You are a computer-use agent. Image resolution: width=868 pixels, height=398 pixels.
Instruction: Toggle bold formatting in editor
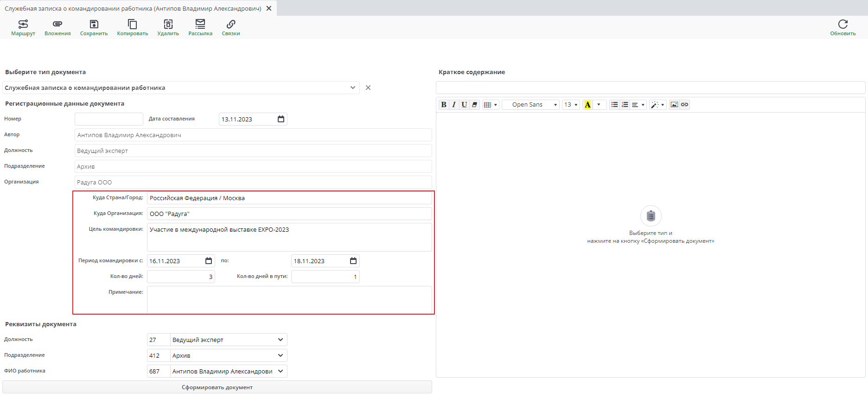coord(444,105)
